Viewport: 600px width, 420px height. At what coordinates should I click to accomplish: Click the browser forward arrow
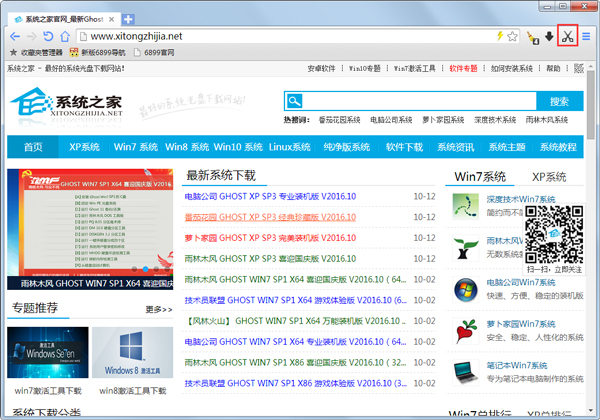click(x=31, y=36)
